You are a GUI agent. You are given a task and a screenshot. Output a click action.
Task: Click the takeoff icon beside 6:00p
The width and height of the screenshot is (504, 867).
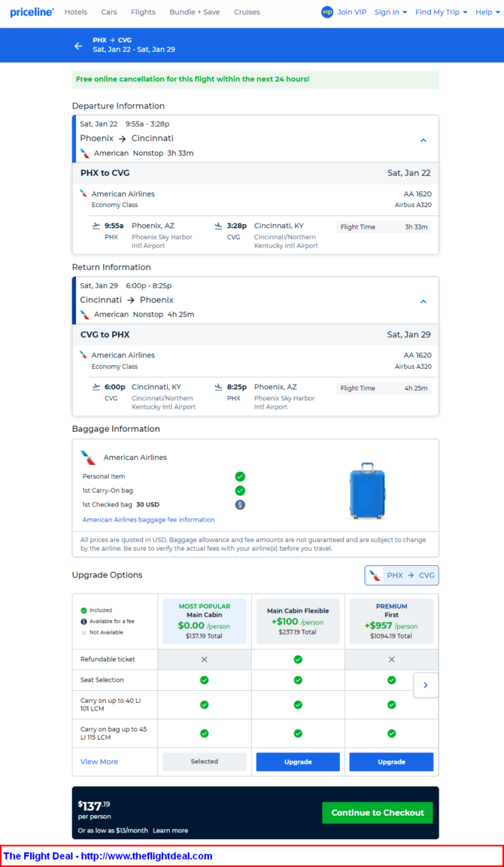click(96, 387)
